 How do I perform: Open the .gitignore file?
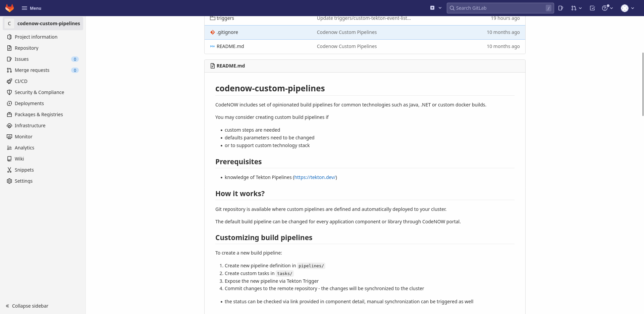click(227, 32)
